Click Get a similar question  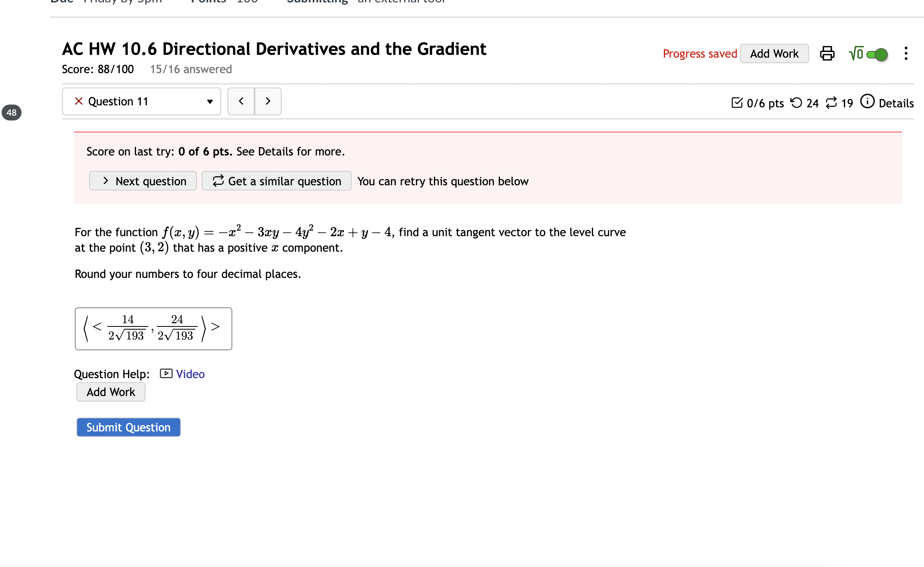pyautogui.click(x=276, y=181)
